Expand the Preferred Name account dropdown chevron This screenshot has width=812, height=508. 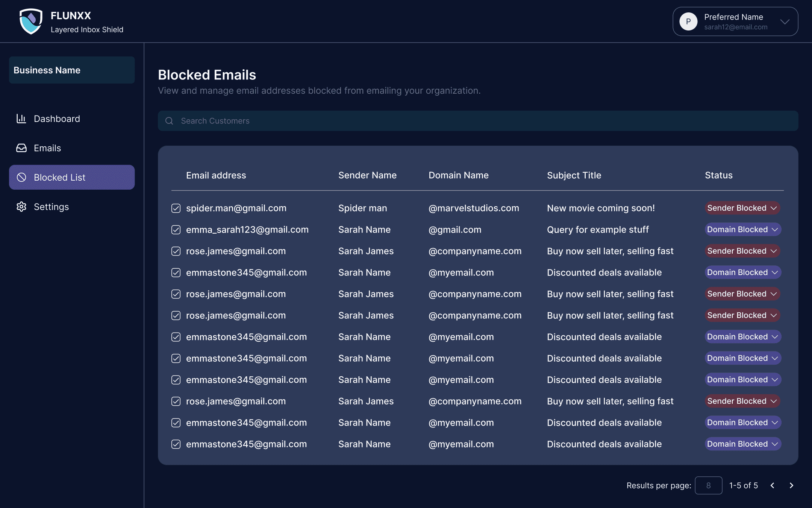[x=785, y=21]
